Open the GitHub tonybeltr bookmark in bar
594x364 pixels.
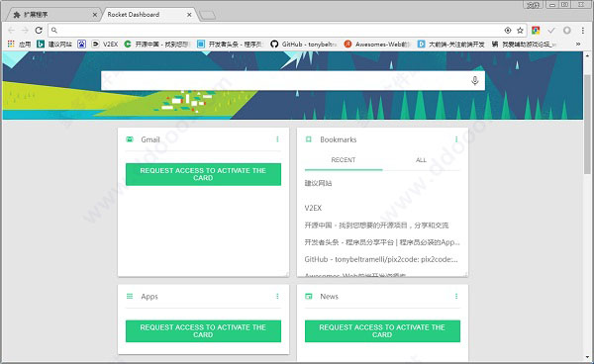(x=304, y=45)
